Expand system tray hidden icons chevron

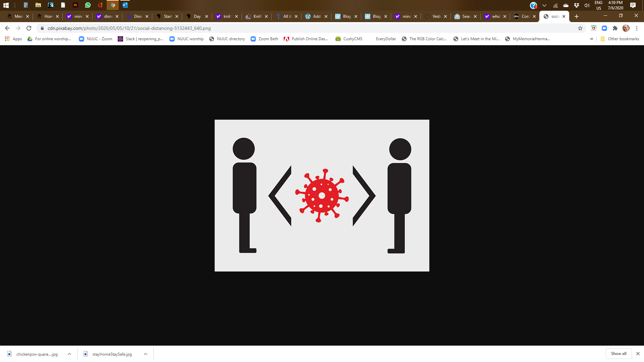tap(544, 5)
